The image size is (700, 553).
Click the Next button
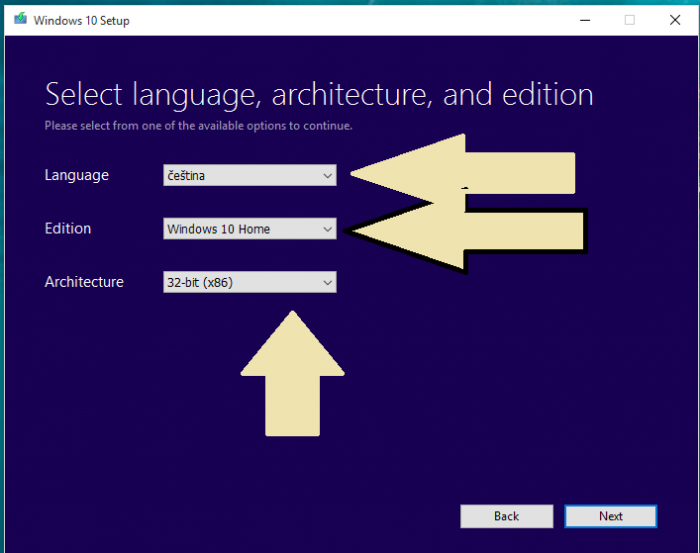(x=610, y=516)
